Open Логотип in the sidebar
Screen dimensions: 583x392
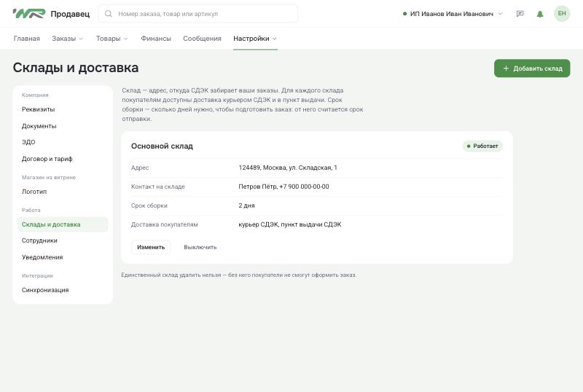click(34, 192)
